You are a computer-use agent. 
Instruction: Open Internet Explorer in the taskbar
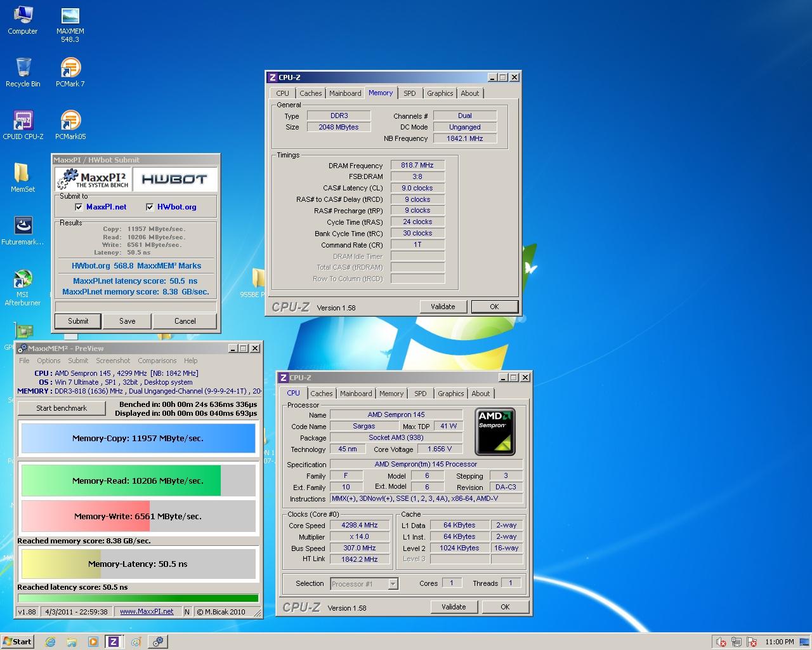(50, 641)
